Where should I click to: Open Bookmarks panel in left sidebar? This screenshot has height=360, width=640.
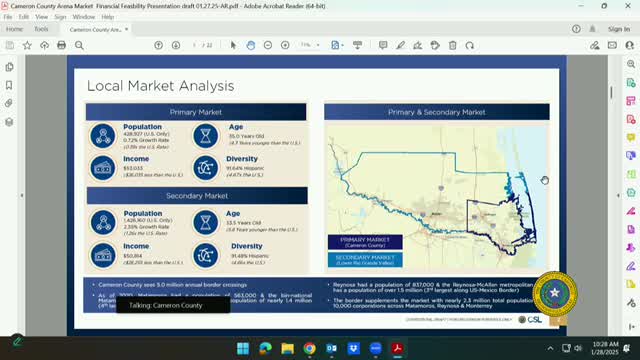[x=9, y=85]
